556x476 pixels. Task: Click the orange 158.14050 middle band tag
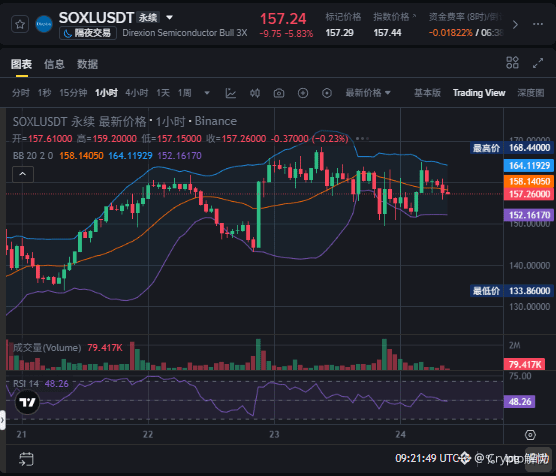point(529,182)
